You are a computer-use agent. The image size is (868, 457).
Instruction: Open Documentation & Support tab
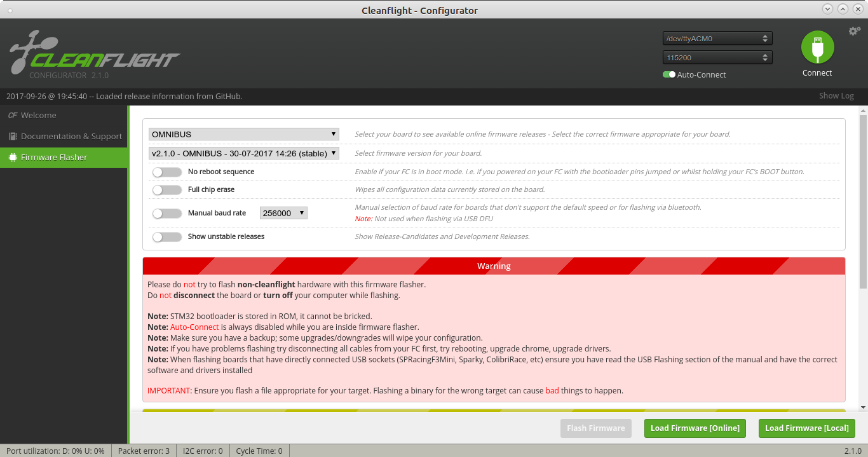coord(64,136)
